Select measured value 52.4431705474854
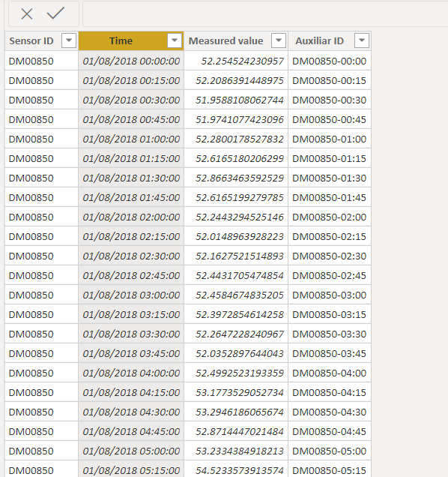The height and width of the screenshot is (477, 448). (x=236, y=275)
